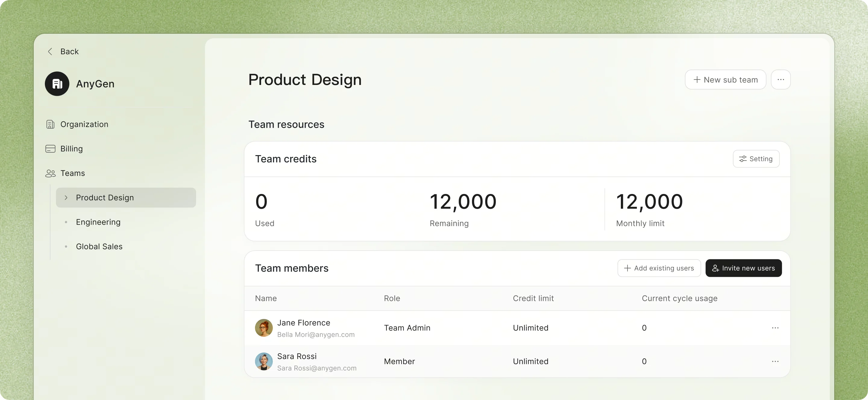The height and width of the screenshot is (400, 868).
Task: Click the back arrow chevron icon
Action: 50,51
